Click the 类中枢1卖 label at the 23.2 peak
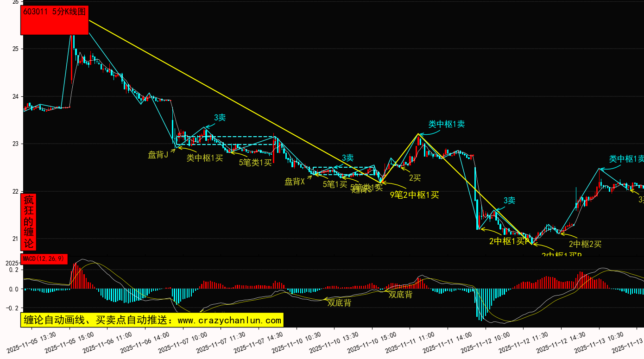The width and height of the screenshot is (644, 359). 446,124
